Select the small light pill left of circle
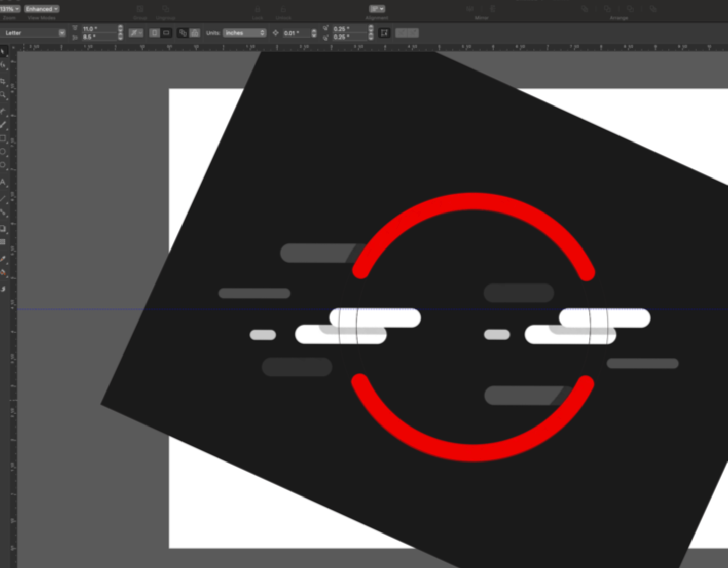This screenshot has height=568, width=728. coord(263,335)
